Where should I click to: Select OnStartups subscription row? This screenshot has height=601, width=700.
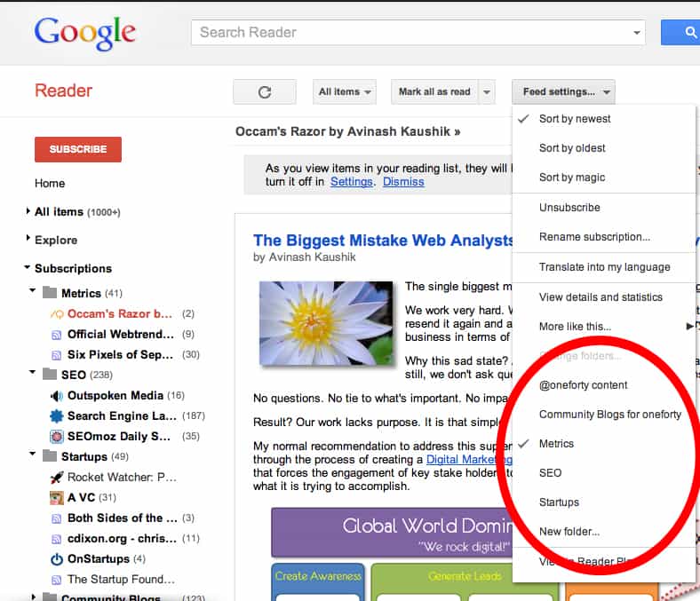[x=99, y=559]
